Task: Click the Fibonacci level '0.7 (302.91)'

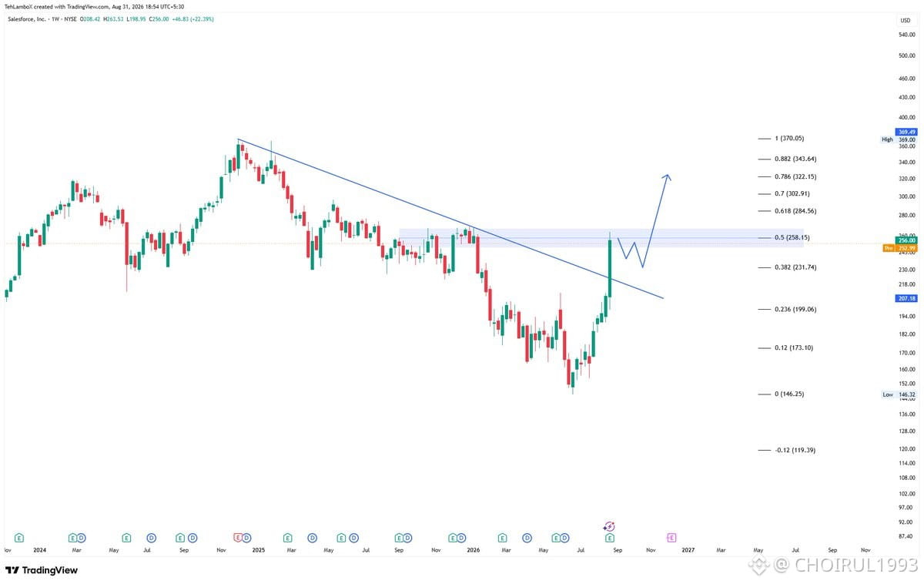Action: pyautogui.click(x=792, y=193)
